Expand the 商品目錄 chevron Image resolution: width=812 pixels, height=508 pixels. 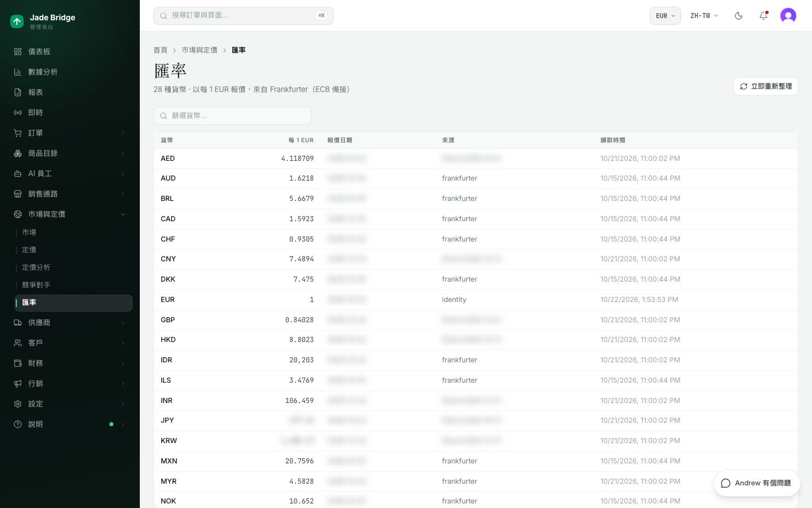pos(123,154)
